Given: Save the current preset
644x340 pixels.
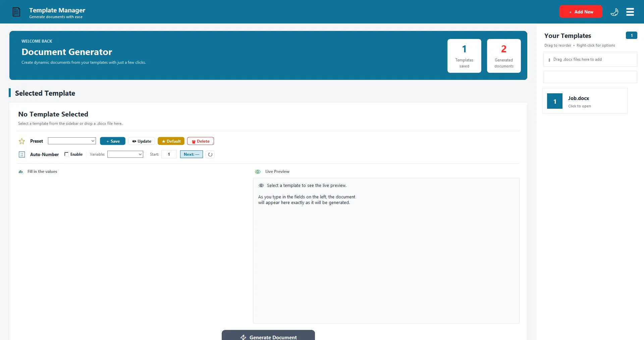Looking at the screenshot, I should pos(113,141).
